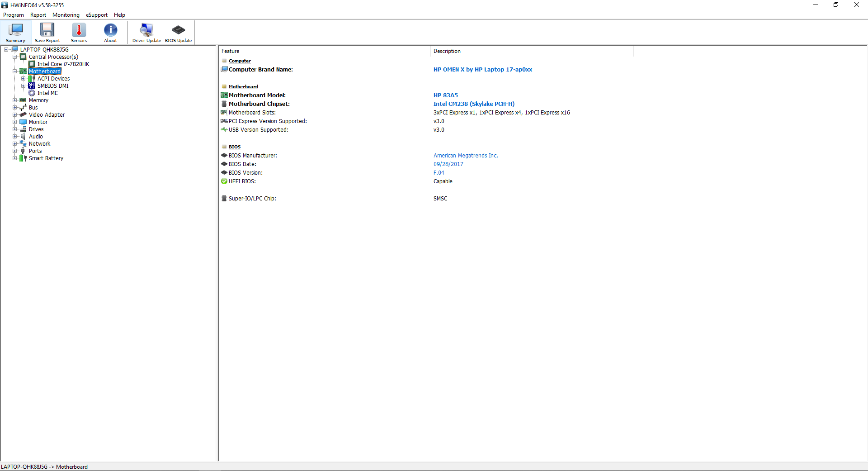Screen dimensions: 868x471
Task: Click the Memory module icon in tree
Action: click(23, 100)
